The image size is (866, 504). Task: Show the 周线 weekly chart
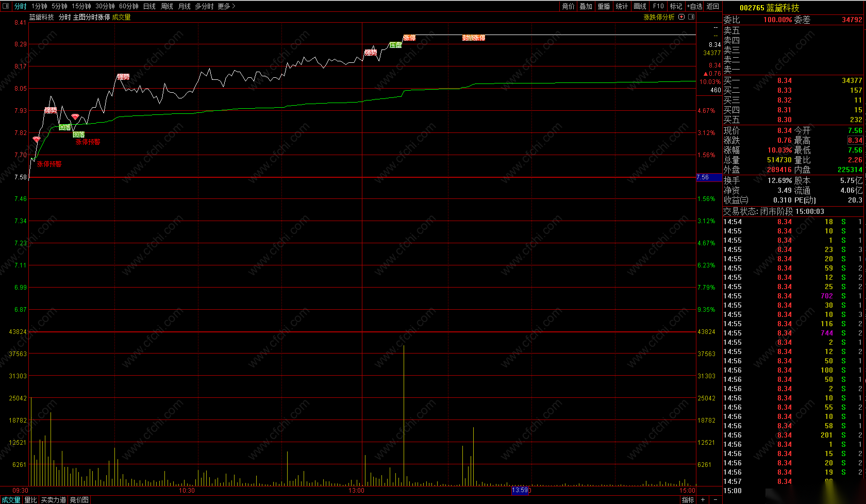(x=167, y=6)
